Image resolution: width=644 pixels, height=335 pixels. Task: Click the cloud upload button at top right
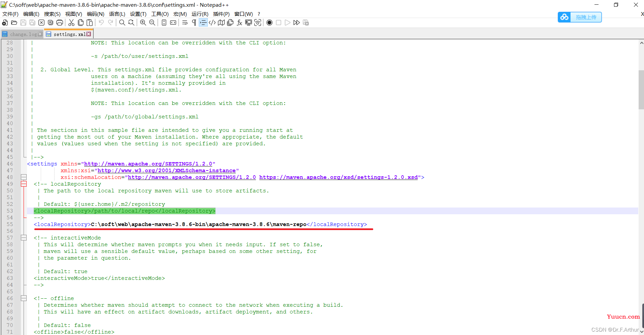point(580,17)
